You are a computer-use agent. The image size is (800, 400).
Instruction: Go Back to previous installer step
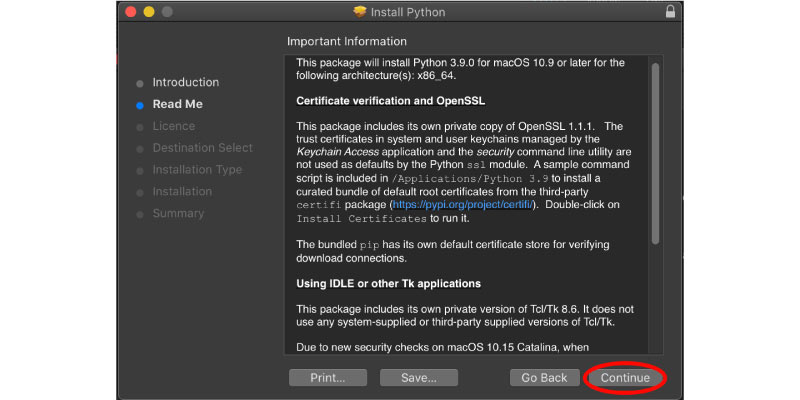(x=544, y=378)
